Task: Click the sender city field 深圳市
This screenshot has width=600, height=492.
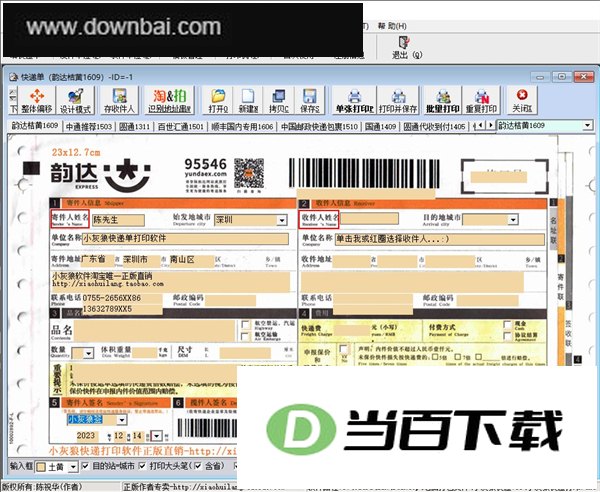Action: coord(141,260)
